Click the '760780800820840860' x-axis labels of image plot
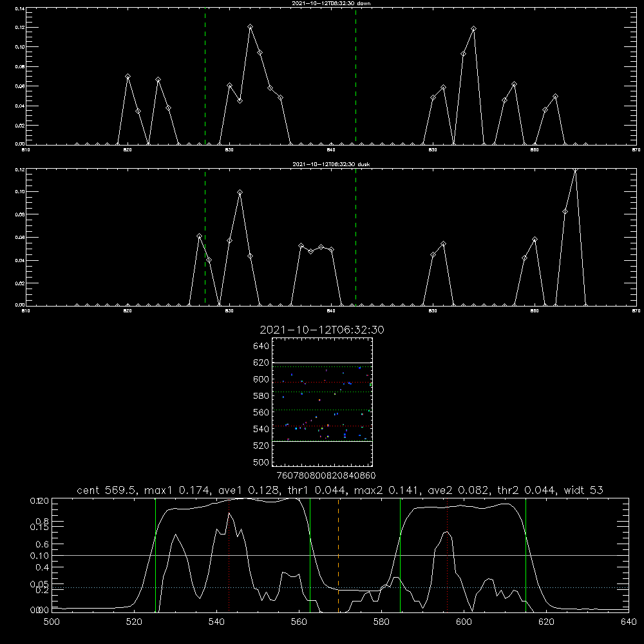644x644 pixels. [x=327, y=476]
